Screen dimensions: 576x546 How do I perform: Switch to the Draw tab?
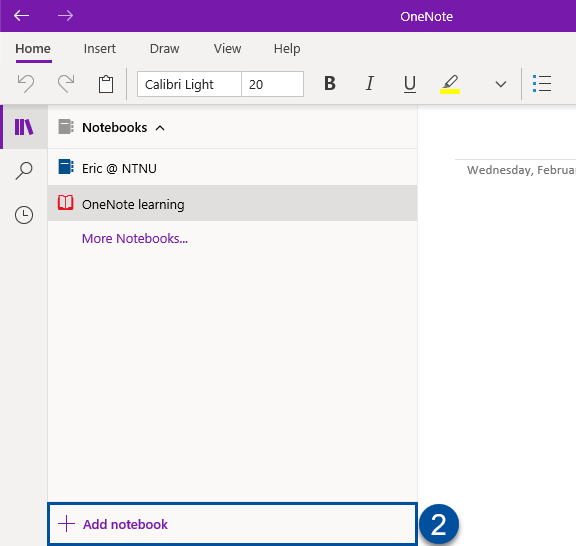point(165,49)
